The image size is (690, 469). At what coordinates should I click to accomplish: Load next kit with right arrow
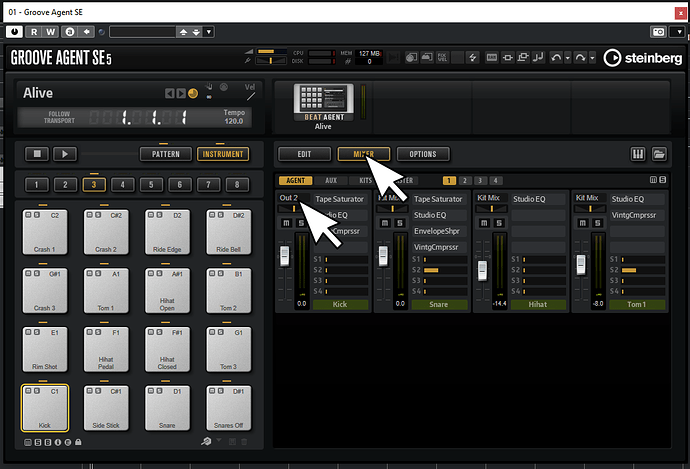coord(181,93)
